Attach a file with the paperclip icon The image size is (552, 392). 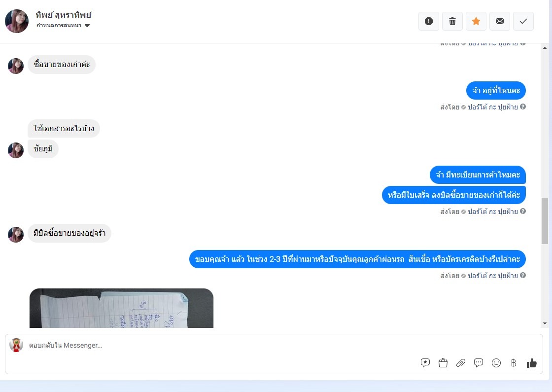point(460,363)
